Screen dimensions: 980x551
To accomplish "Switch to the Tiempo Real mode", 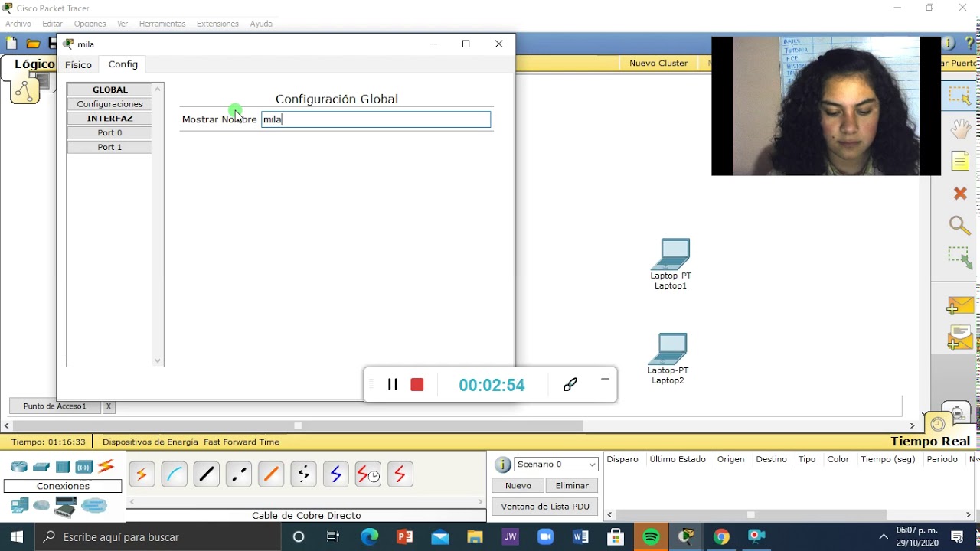I will (929, 441).
